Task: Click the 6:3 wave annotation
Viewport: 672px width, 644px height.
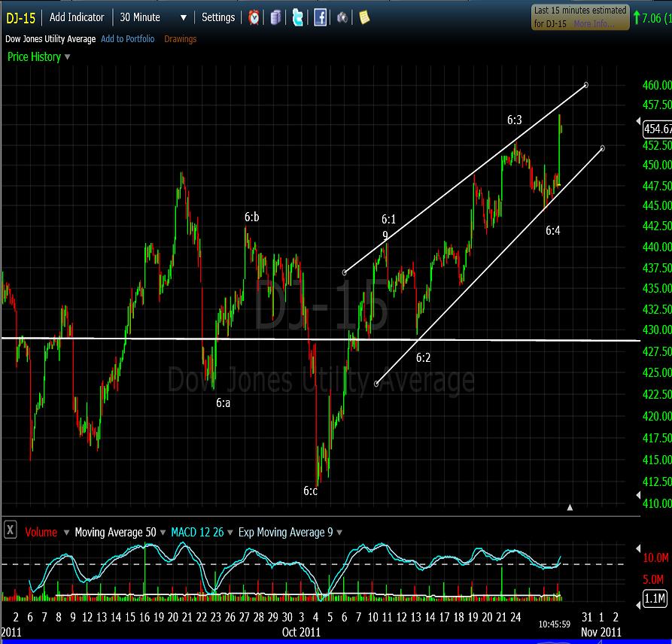Action: click(x=515, y=120)
